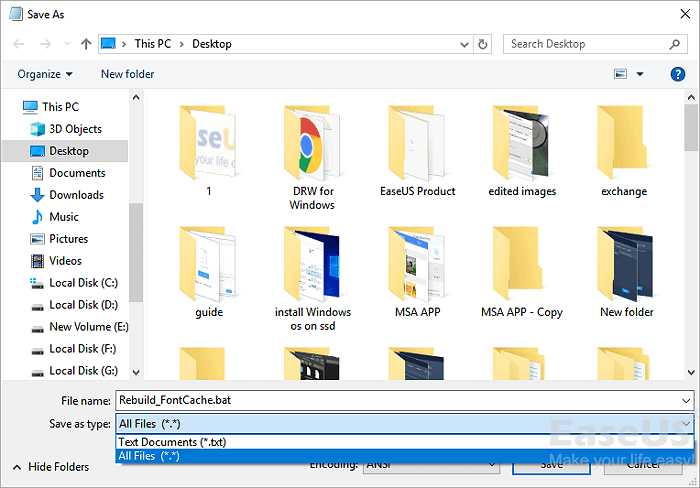Image resolution: width=700 pixels, height=488 pixels.
Task: Click the New folder button
Action: coord(127,74)
